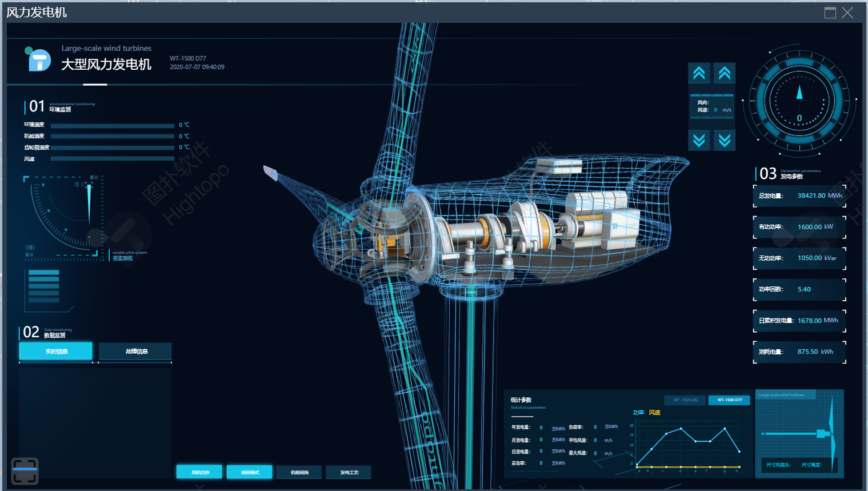Click the 有功功率 value 1600.00 kW

[x=815, y=227]
